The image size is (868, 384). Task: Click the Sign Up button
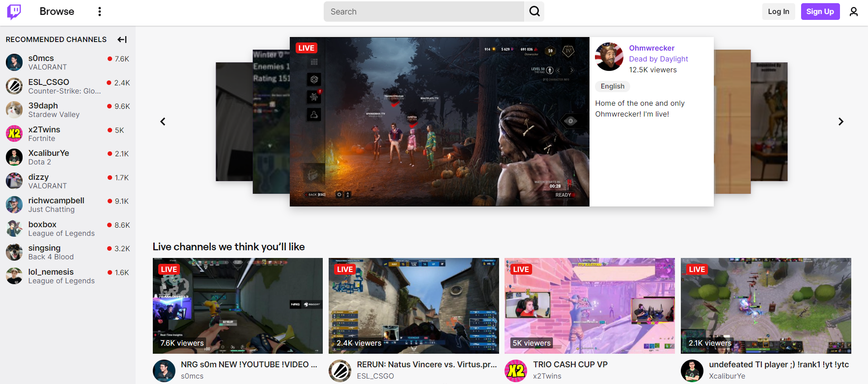[820, 12]
